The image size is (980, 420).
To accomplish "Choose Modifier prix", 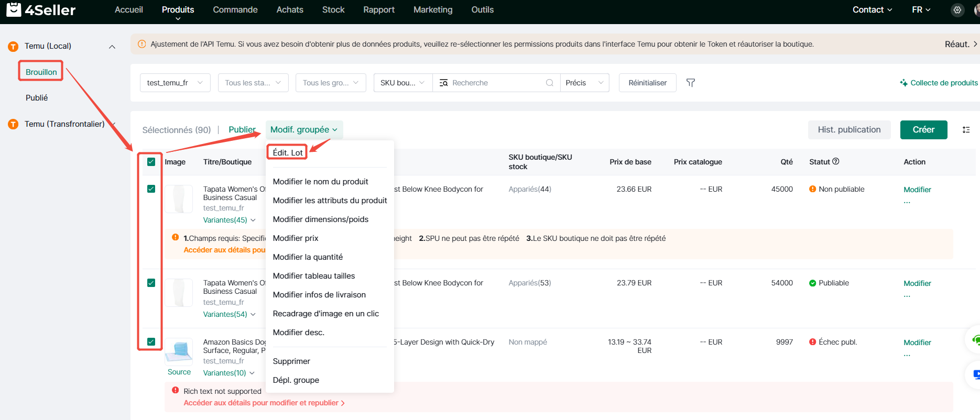I will tap(296, 238).
